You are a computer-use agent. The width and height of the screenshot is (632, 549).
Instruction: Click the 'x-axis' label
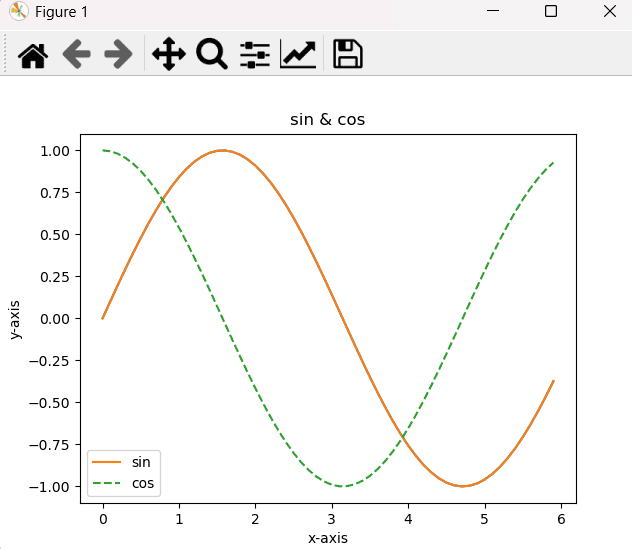click(327, 538)
